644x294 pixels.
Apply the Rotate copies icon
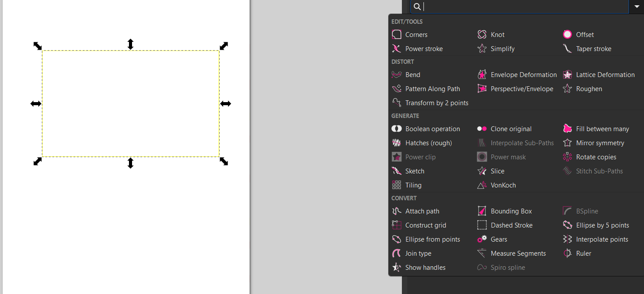point(567,157)
